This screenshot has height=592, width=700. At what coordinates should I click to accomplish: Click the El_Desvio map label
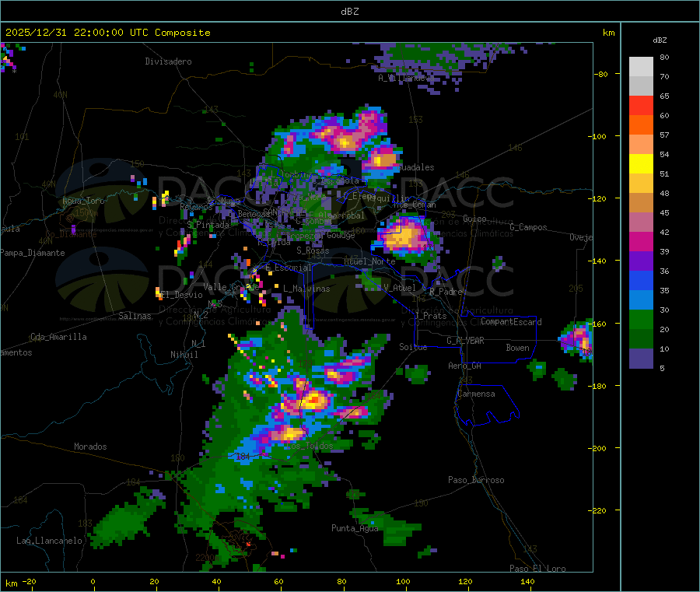click(x=182, y=295)
